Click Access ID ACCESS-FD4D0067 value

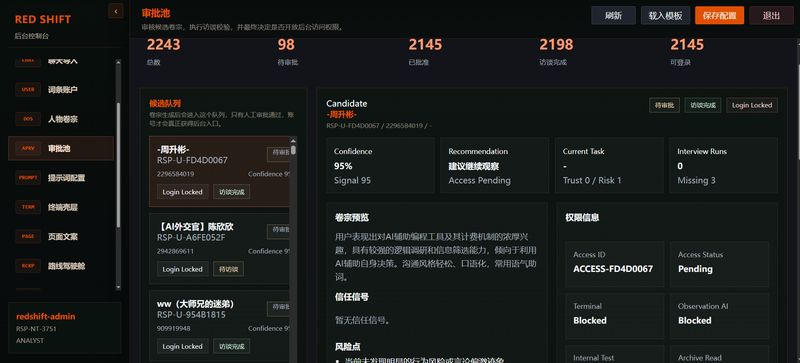[x=613, y=269]
